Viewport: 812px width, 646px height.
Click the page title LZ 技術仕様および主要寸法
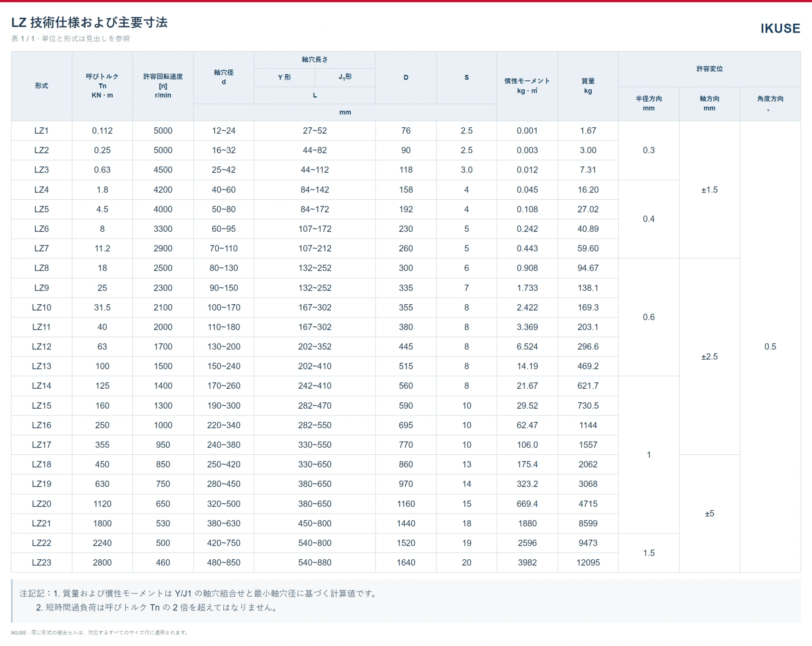tap(89, 22)
